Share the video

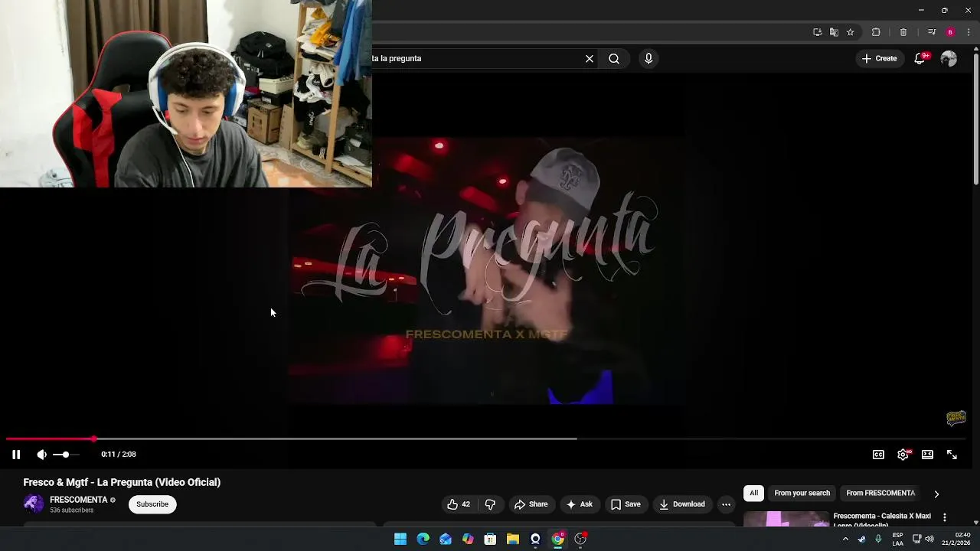point(531,504)
